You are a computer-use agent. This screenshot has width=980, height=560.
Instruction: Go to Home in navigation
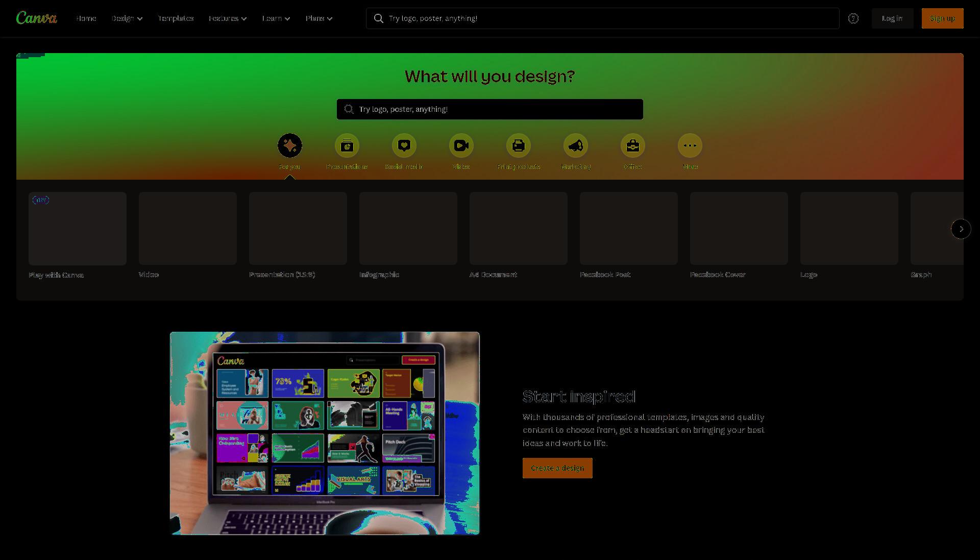click(86, 18)
